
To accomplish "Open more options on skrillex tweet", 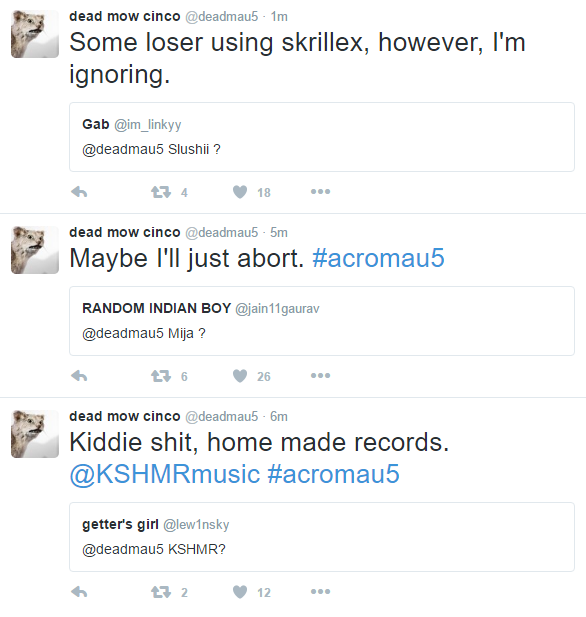I will coord(320,192).
